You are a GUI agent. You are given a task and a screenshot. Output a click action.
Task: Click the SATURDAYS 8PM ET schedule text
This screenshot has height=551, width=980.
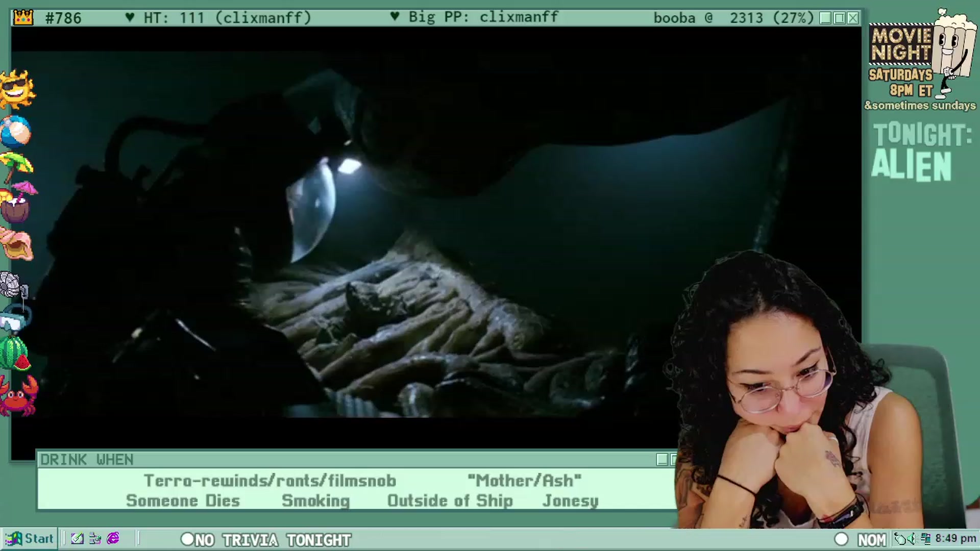point(901,83)
